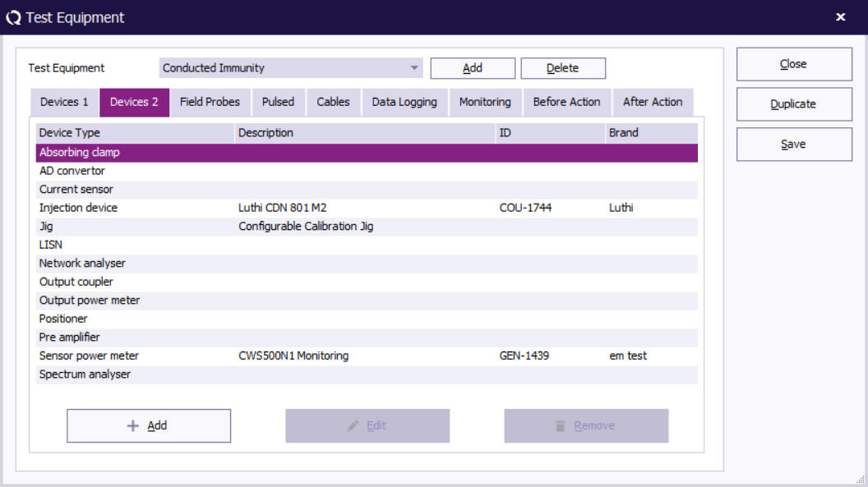Select the LISN row
The image size is (868, 487).
367,245
